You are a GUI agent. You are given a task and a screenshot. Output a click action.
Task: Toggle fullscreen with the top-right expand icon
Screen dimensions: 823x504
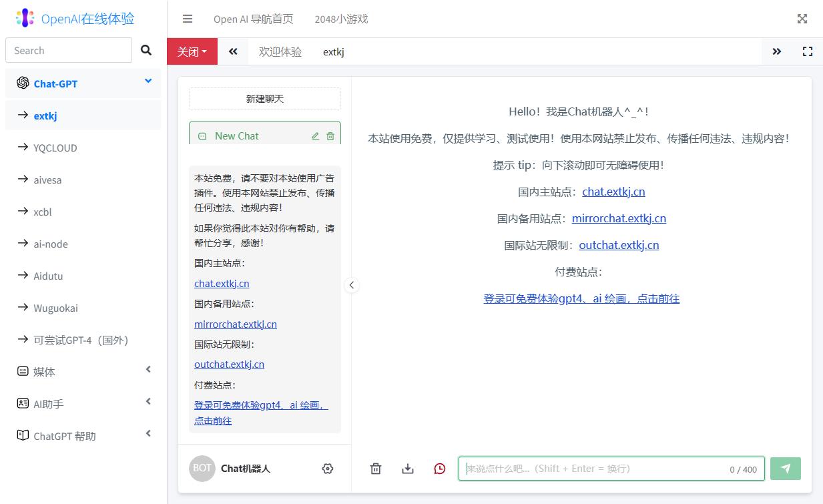click(x=802, y=19)
